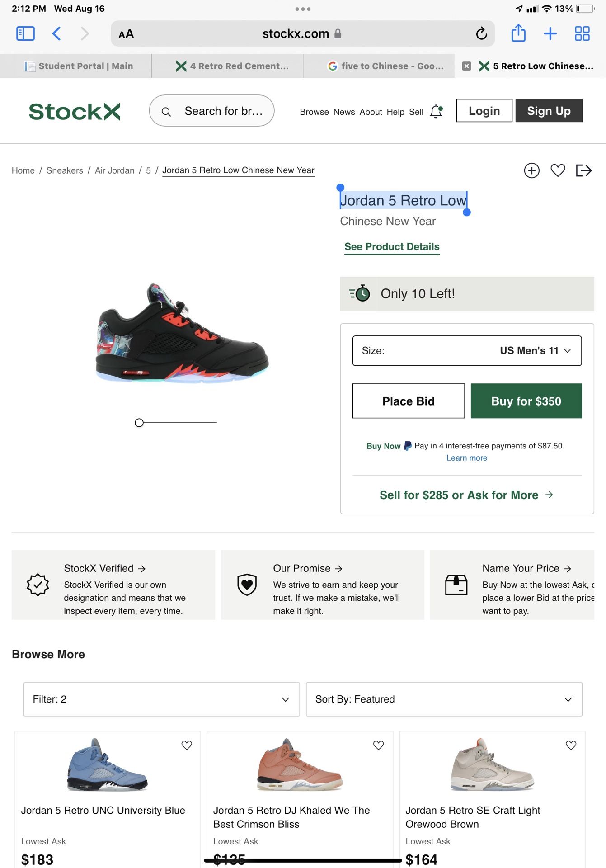The image size is (606, 868).
Task: Reload the stockx.com page
Action: (481, 33)
